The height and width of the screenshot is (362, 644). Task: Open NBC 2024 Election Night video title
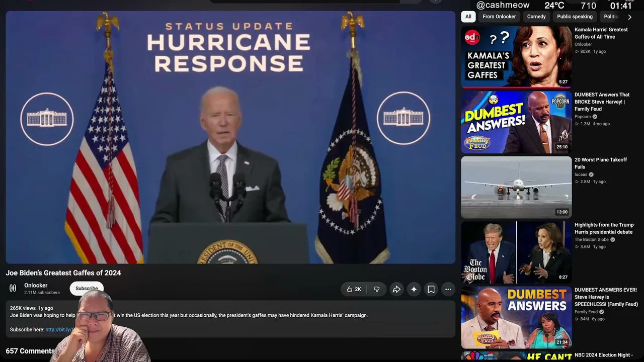pos(604,355)
